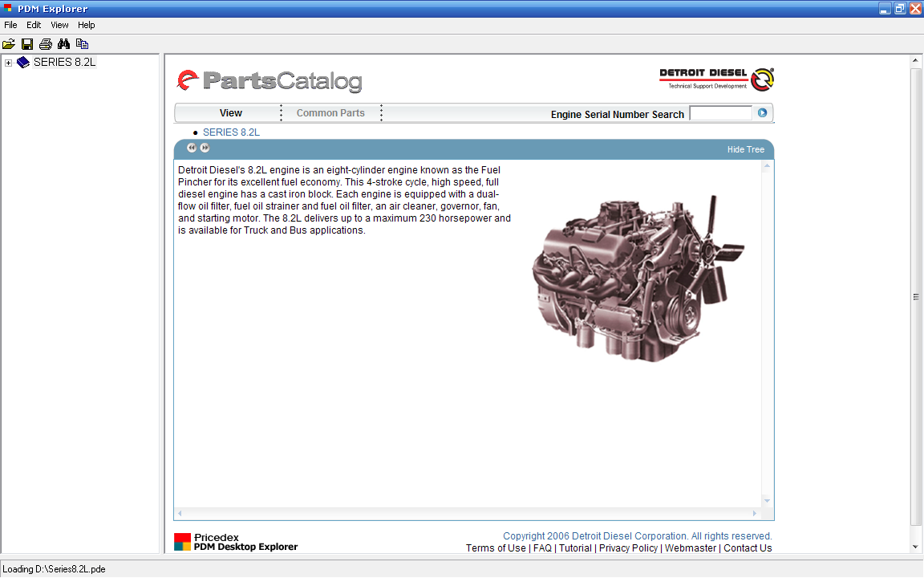Open the Privacy Policy link
Image resolution: width=924 pixels, height=578 pixels.
tap(628, 548)
